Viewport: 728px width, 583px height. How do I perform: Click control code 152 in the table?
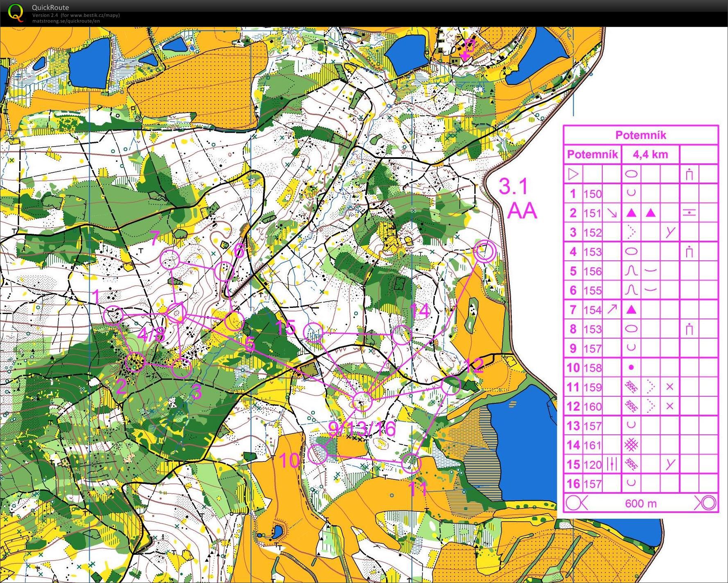(592, 232)
